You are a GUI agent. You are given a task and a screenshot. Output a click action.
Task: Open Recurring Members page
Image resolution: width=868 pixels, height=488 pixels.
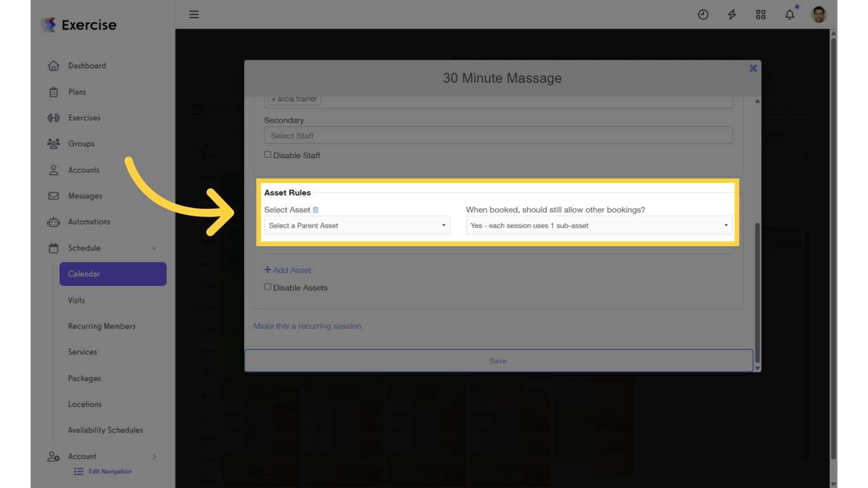[x=102, y=326]
